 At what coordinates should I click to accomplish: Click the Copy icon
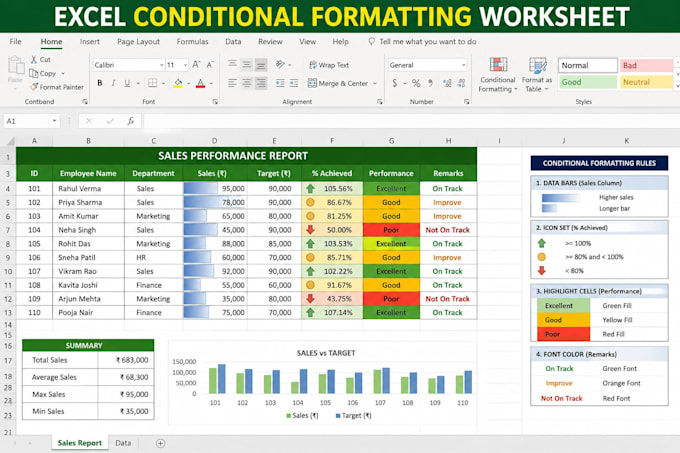[33, 73]
